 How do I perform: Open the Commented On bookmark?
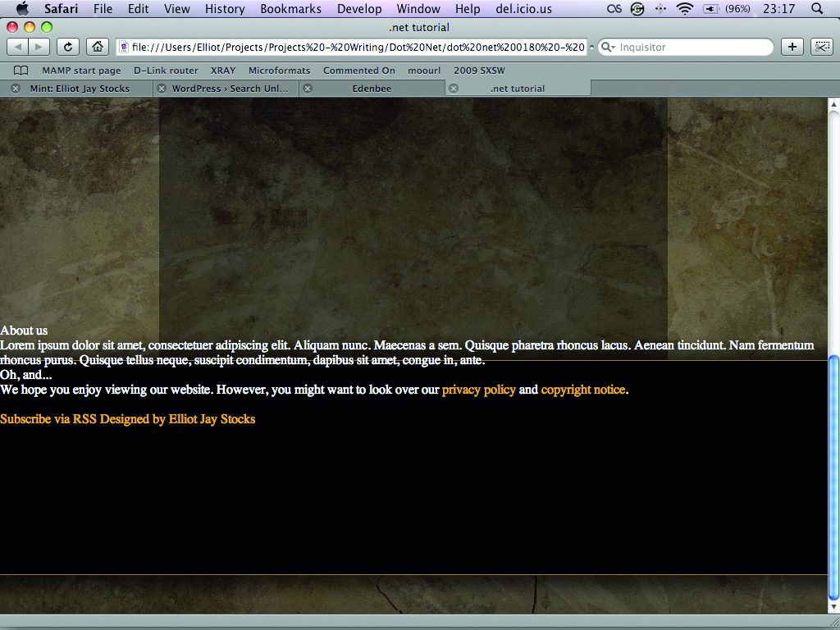[359, 71]
